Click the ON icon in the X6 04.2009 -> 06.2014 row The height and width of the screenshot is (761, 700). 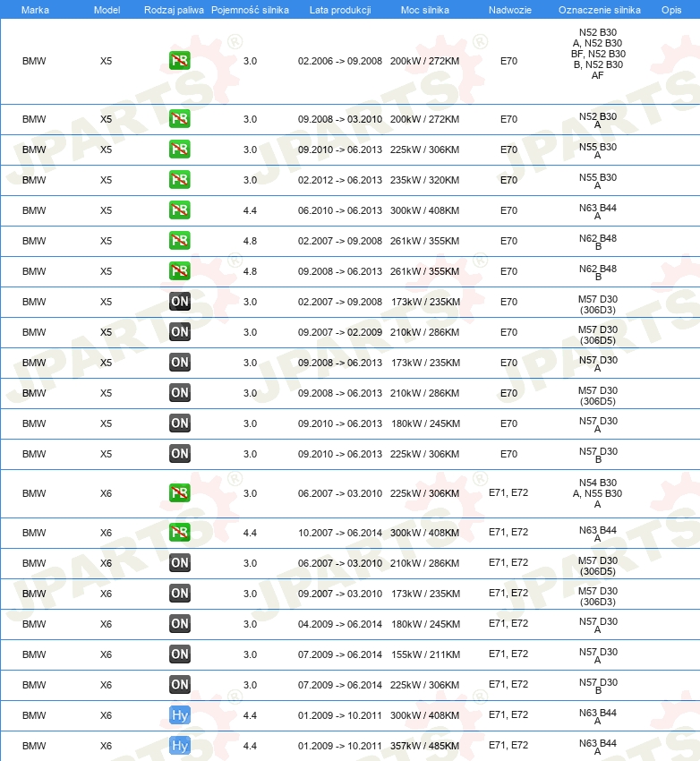point(180,624)
